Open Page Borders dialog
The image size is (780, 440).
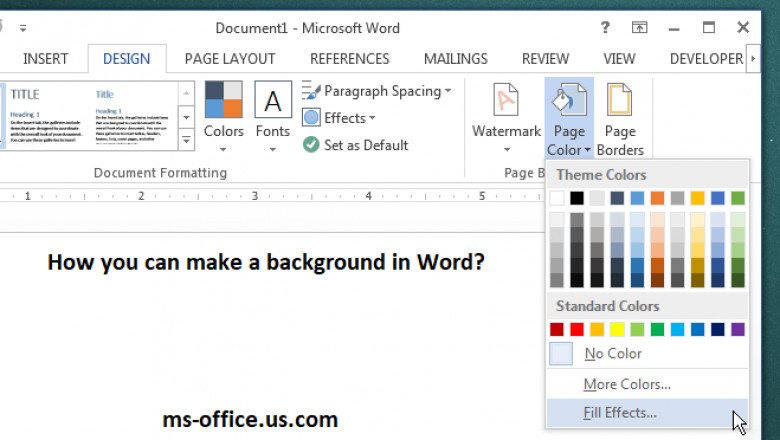pos(620,118)
